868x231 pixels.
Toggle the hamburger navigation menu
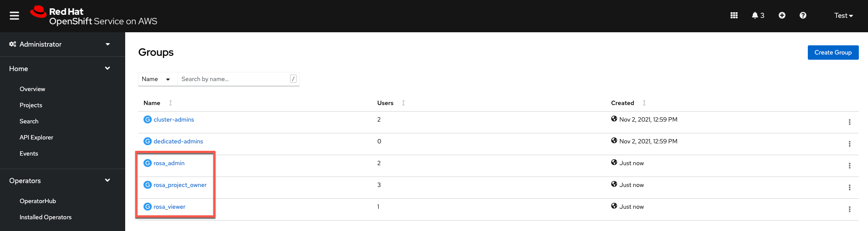coord(14,16)
